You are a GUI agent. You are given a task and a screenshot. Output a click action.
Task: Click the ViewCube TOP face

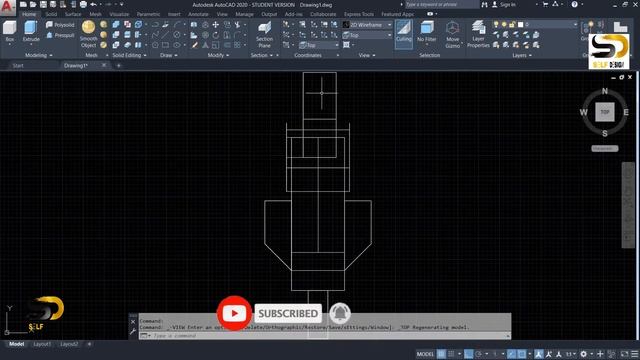click(604, 112)
